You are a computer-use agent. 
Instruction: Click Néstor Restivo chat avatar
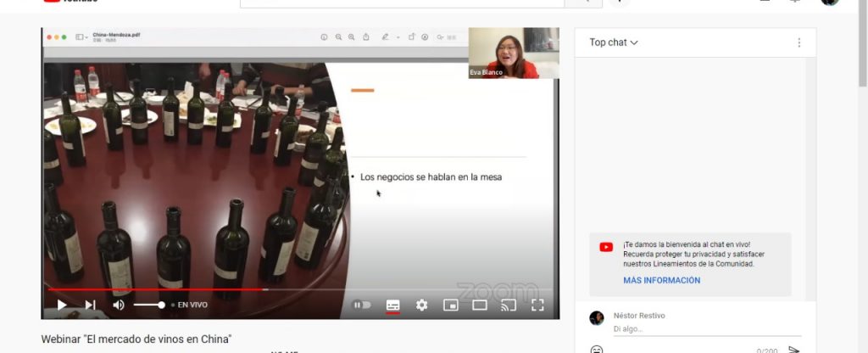(x=596, y=317)
